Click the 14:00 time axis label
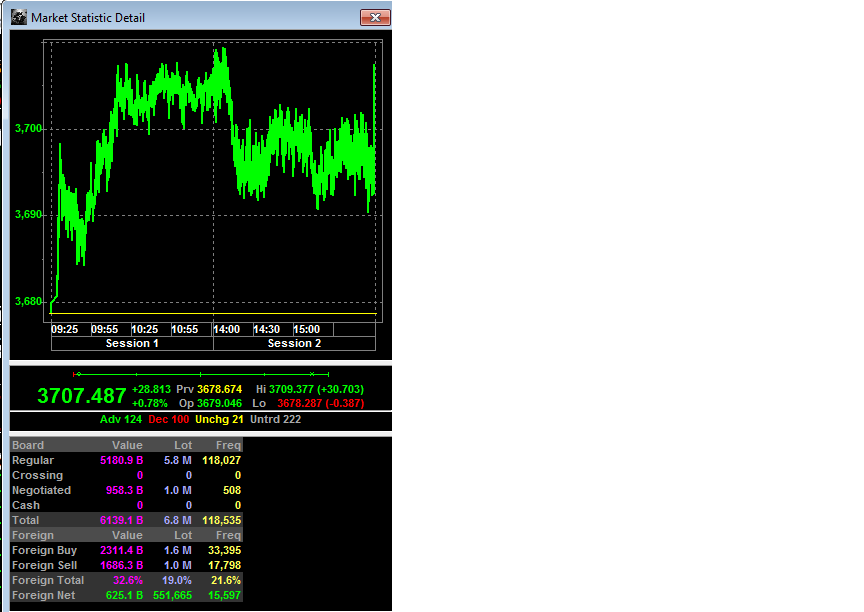The width and height of the screenshot is (864, 612). 226,329
